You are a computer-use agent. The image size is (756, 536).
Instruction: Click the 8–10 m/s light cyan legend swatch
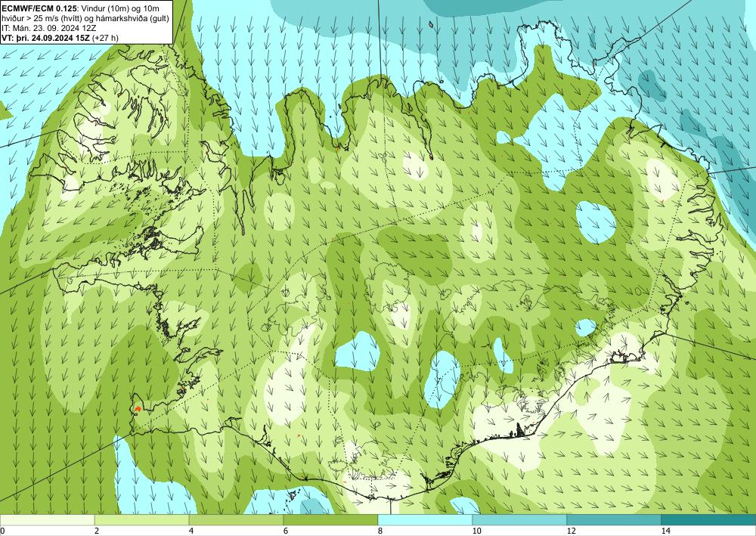425,520
